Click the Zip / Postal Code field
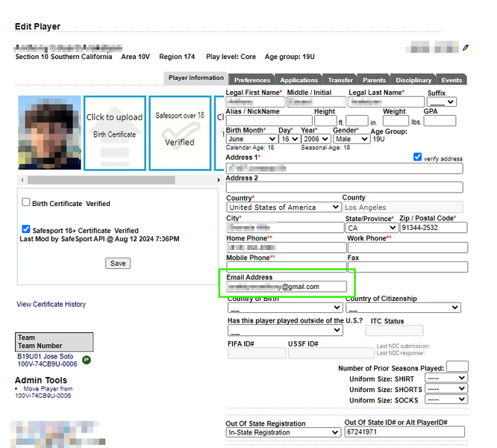This screenshot has height=448, width=497. [x=434, y=228]
